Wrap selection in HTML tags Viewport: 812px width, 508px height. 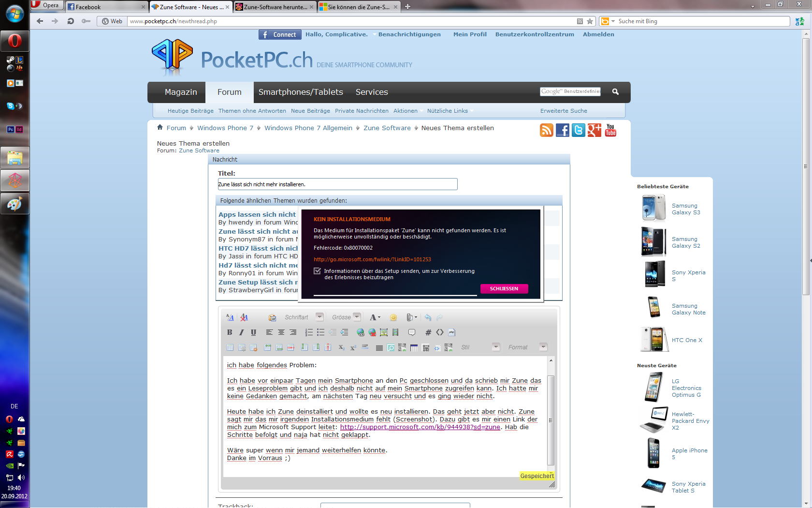[x=440, y=332]
